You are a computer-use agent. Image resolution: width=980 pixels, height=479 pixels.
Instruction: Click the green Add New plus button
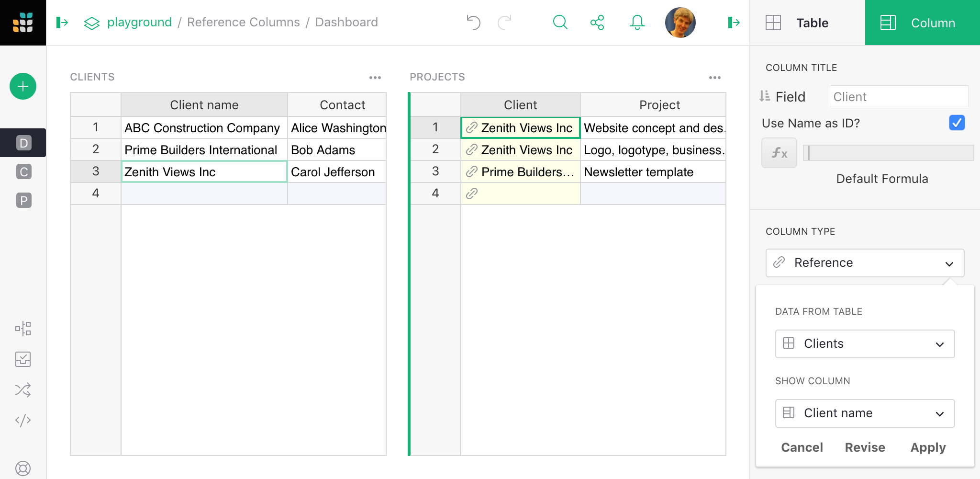pos(23,86)
